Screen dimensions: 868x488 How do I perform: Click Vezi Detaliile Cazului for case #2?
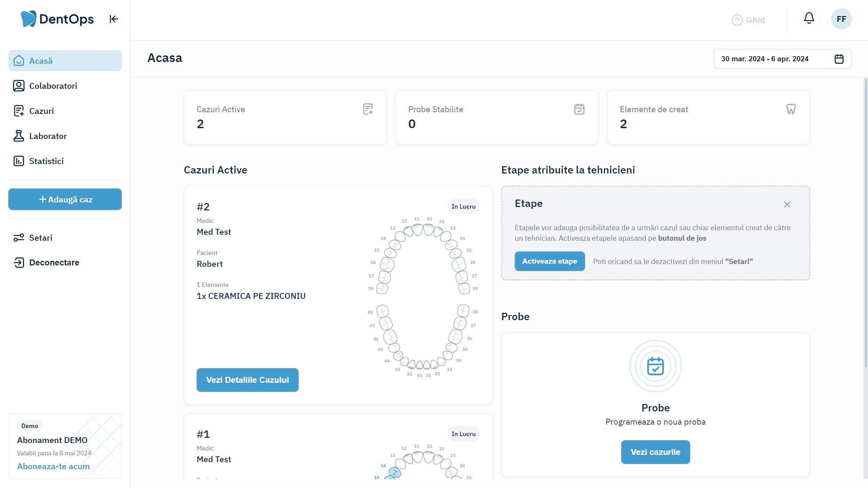pos(247,380)
